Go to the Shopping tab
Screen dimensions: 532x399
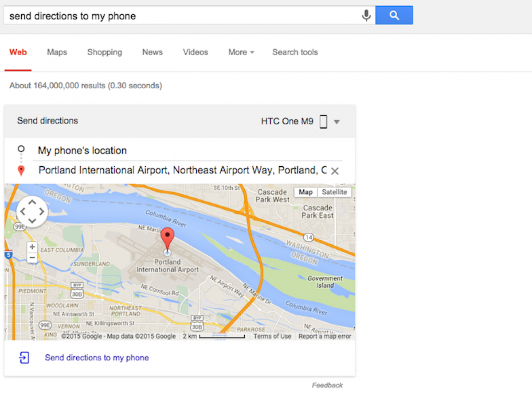tap(105, 52)
